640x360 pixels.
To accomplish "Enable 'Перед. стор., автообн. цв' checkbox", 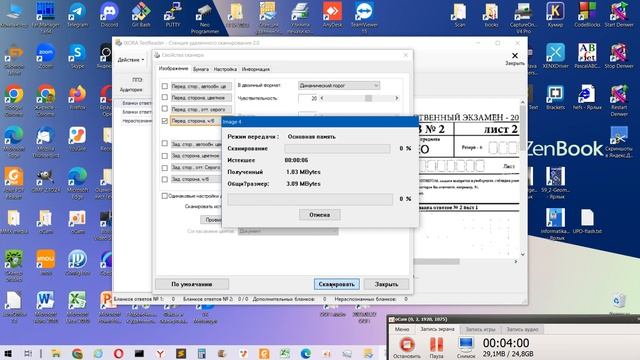I will pyautogui.click(x=164, y=86).
